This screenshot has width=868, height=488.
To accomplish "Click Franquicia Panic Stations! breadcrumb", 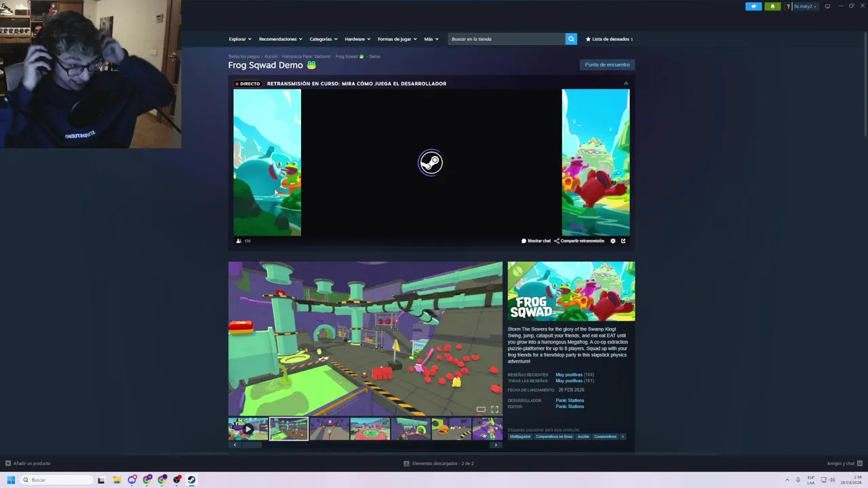I will pyautogui.click(x=307, y=56).
